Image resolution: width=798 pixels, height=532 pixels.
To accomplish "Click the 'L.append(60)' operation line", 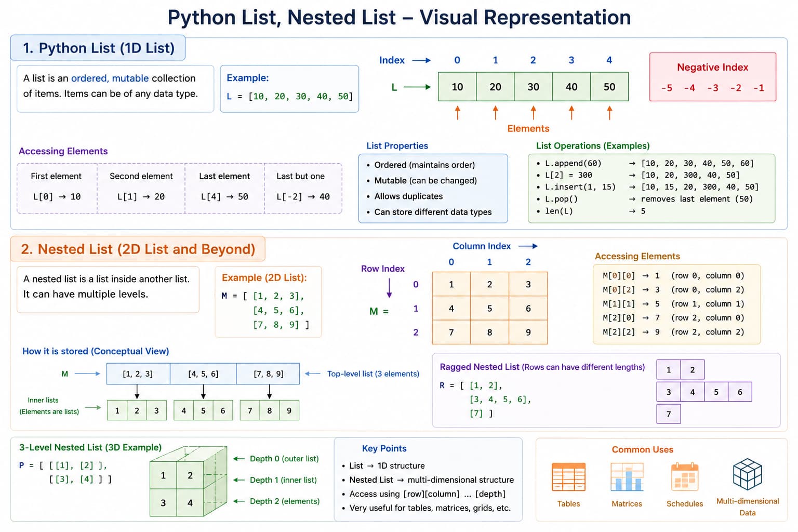I will pyautogui.click(x=645, y=163).
